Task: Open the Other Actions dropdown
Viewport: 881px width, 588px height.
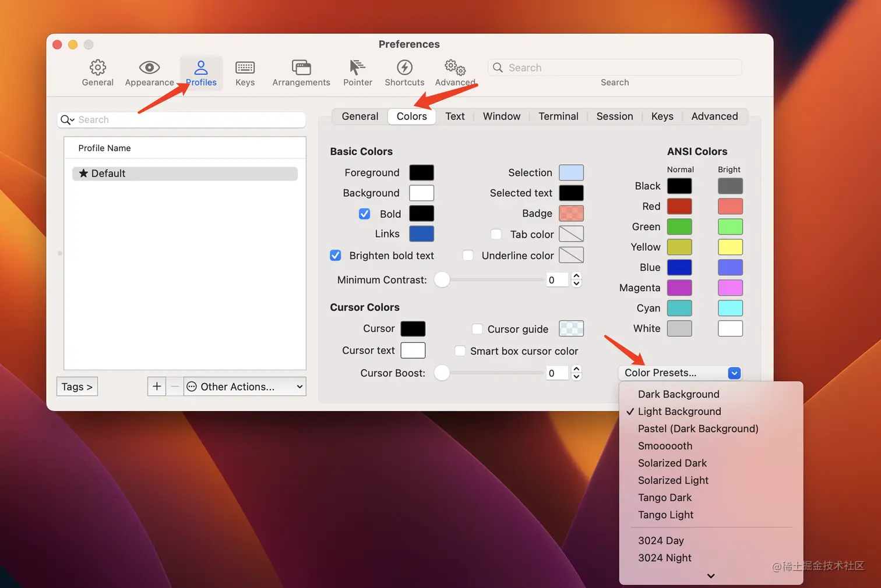Action: (x=245, y=387)
